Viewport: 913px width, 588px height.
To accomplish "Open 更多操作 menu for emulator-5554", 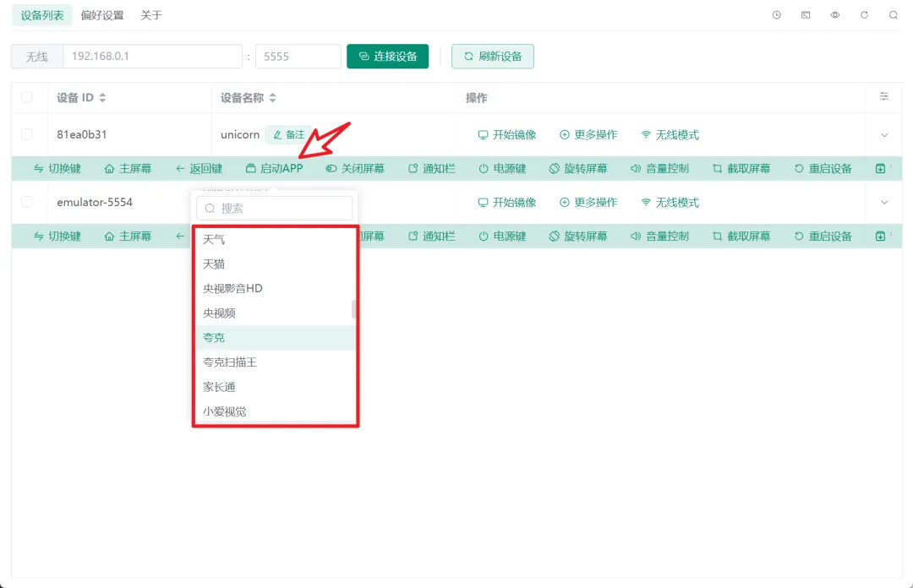I will point(588,203).
